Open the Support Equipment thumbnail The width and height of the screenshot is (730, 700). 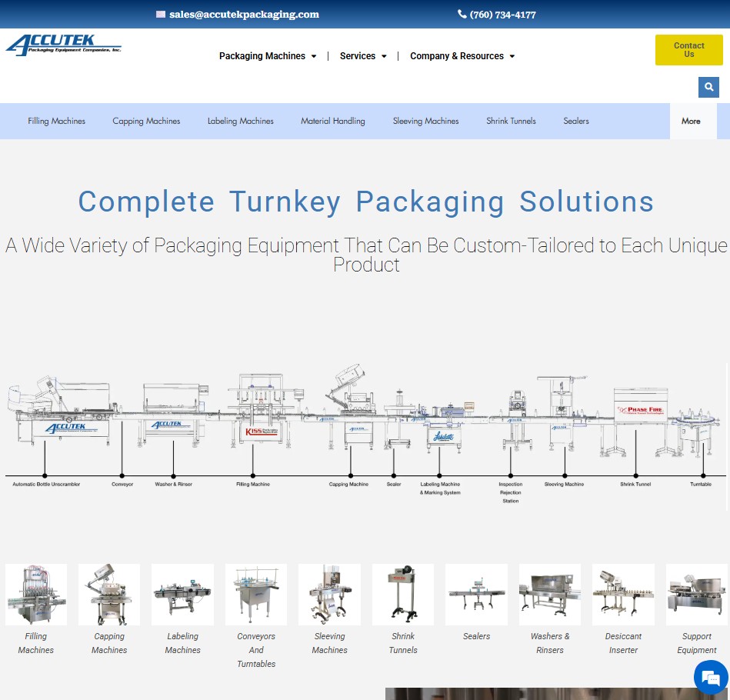click(x=697, y=595)
